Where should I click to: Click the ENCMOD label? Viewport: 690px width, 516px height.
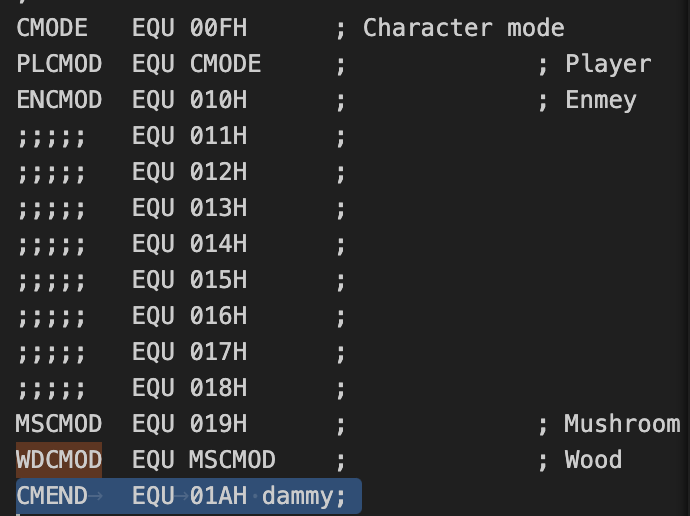[x=59, y=100]
